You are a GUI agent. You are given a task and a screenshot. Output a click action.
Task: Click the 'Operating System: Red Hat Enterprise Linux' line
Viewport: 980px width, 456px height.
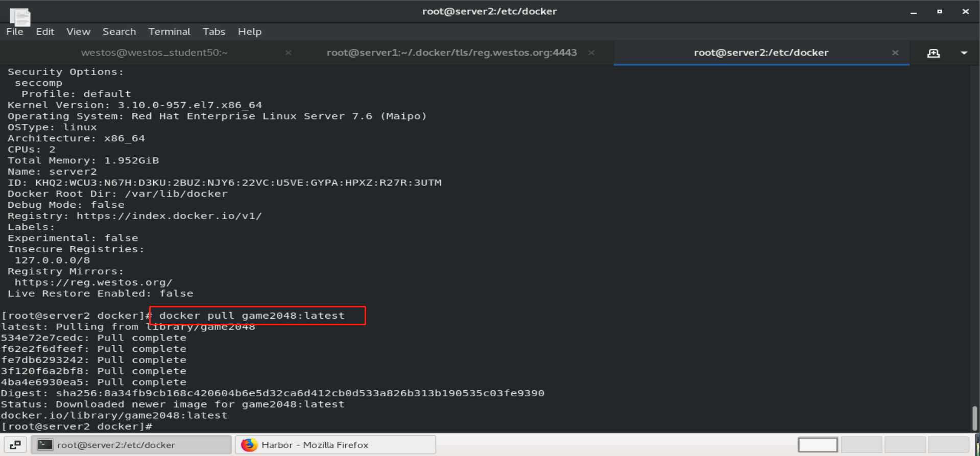point(217,116)
